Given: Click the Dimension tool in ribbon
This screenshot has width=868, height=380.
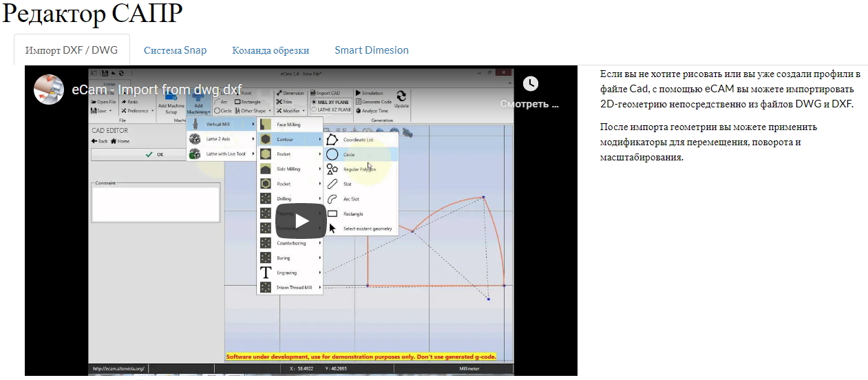Looking at the screenshot, I should coord(290,93).
